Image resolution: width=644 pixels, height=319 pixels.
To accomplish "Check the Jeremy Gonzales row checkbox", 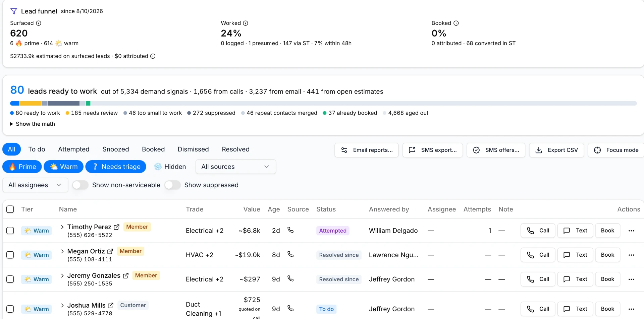I will coord(10,279).
